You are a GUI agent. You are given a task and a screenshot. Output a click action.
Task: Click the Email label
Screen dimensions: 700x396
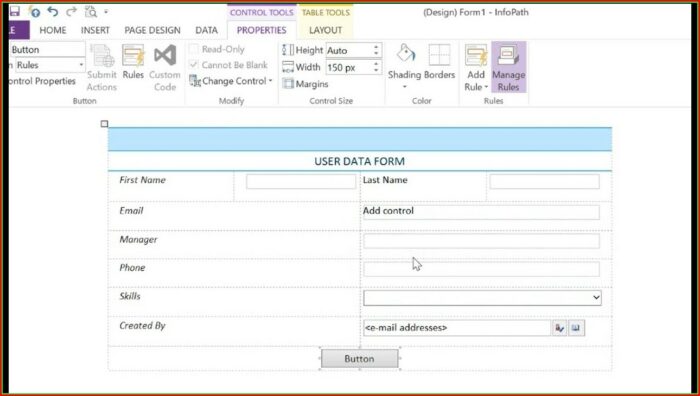pyautogui.click(x=131, y=211)
